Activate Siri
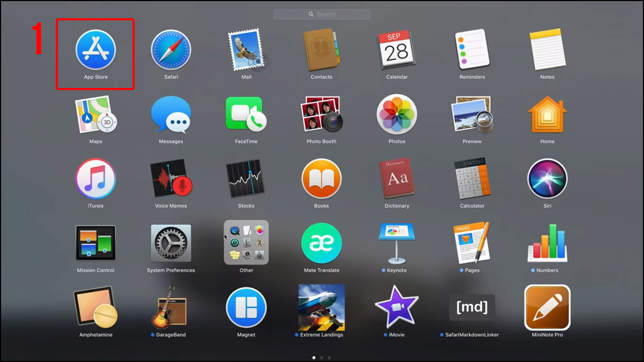 tap(547, 179)
